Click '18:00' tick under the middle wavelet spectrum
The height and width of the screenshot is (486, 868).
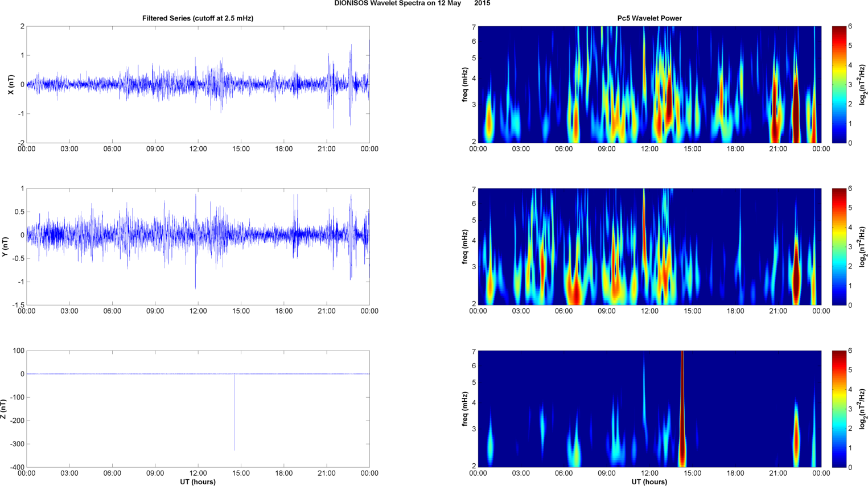[x=735, y=311]
